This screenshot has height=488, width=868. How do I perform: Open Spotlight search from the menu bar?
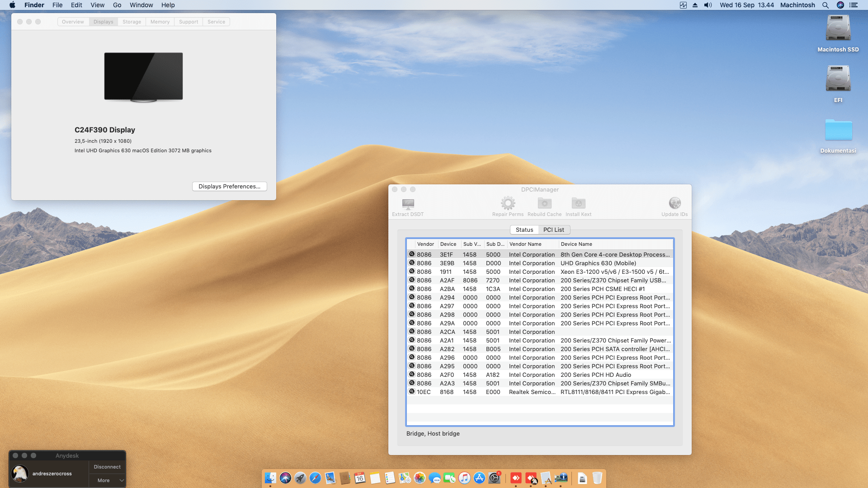point(826,5)
